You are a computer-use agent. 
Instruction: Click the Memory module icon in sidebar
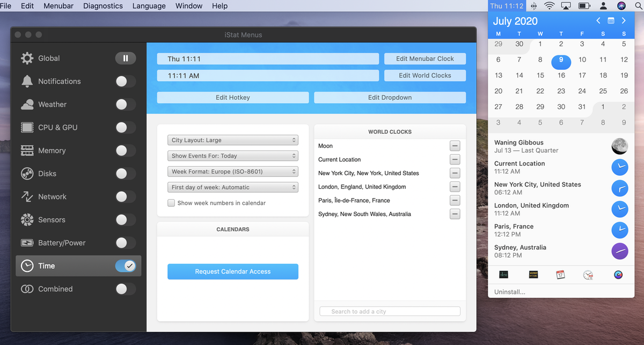tap(27, 150)
